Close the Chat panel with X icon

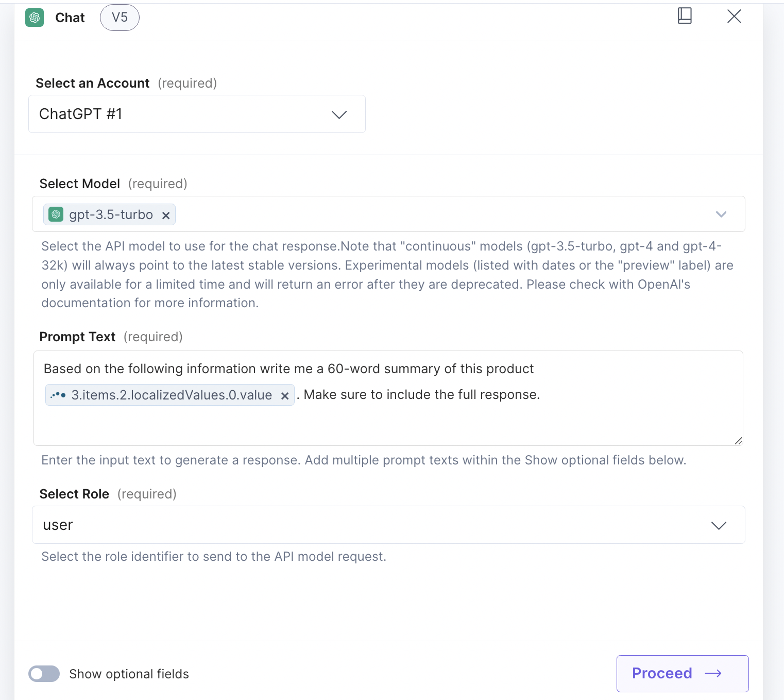tap(734, 16)
